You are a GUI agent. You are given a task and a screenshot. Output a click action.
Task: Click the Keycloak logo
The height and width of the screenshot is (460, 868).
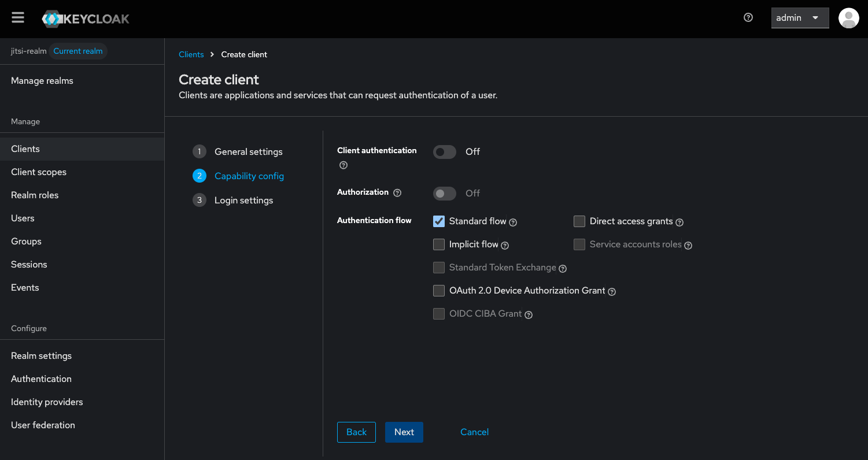85,18
